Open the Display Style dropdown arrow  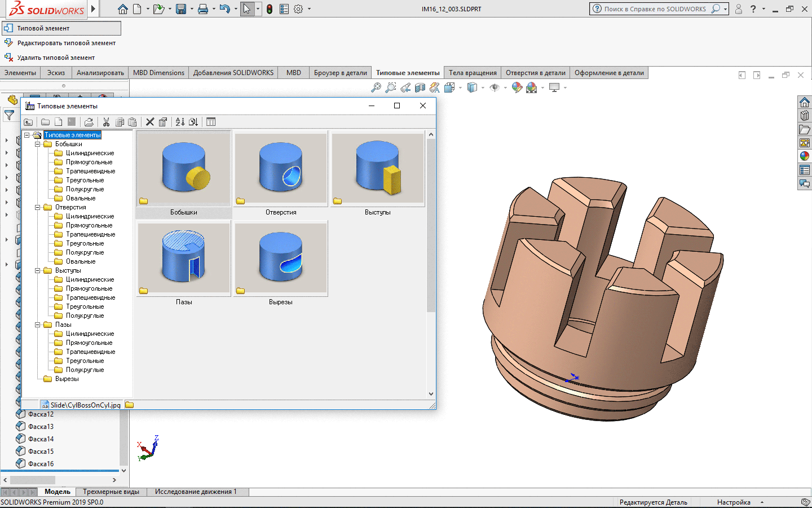click(483, 87)
